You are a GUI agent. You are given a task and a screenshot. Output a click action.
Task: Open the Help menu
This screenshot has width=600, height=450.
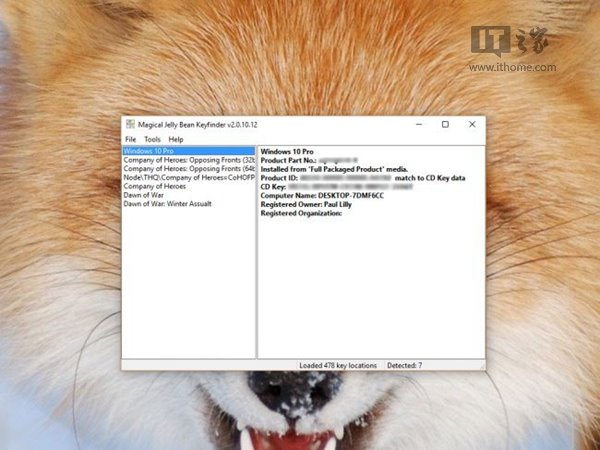click(176, 139)
